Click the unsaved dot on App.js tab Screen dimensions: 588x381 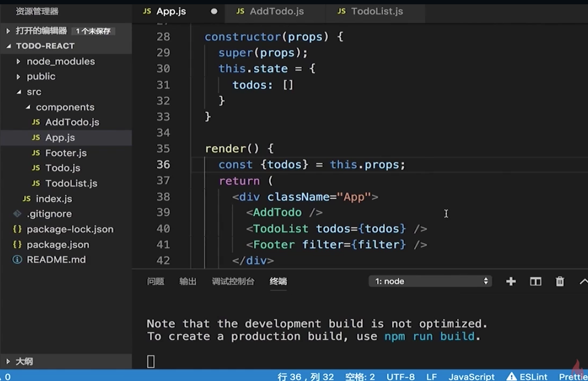click(x=214, y=12)
